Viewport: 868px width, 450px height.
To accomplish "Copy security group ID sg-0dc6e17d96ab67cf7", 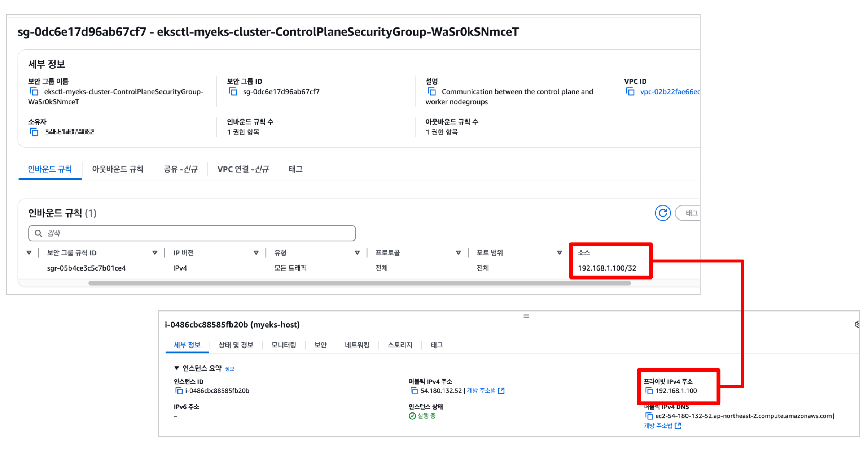I will 233,92.
